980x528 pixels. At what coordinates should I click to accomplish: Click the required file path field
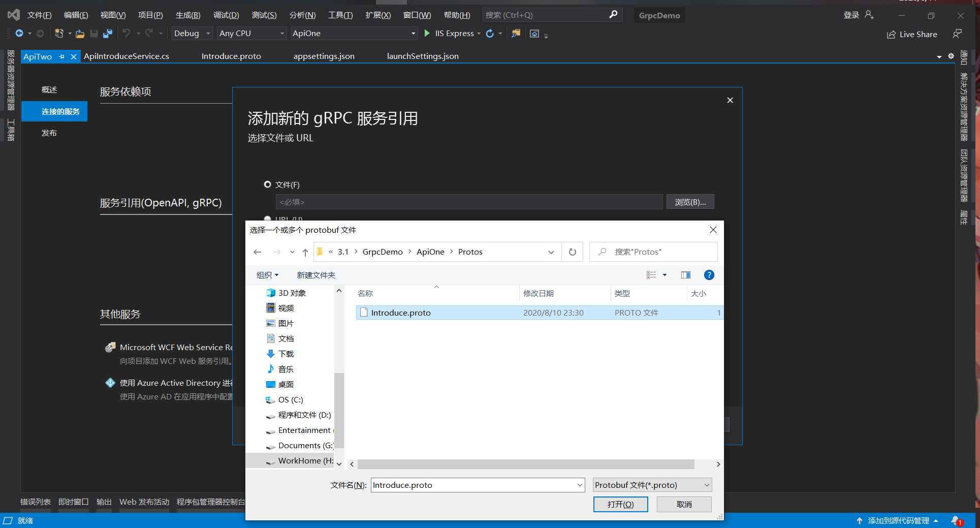[469, 202]
